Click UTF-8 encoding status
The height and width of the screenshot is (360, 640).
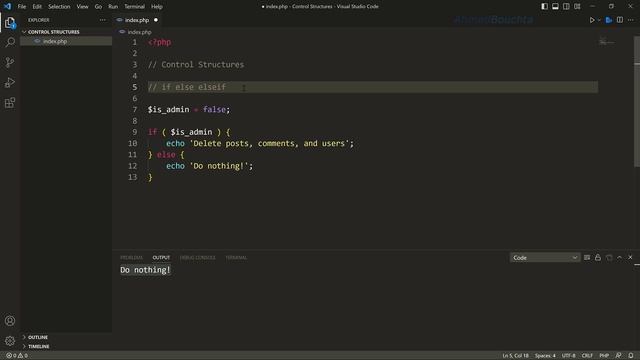point(569,356)
